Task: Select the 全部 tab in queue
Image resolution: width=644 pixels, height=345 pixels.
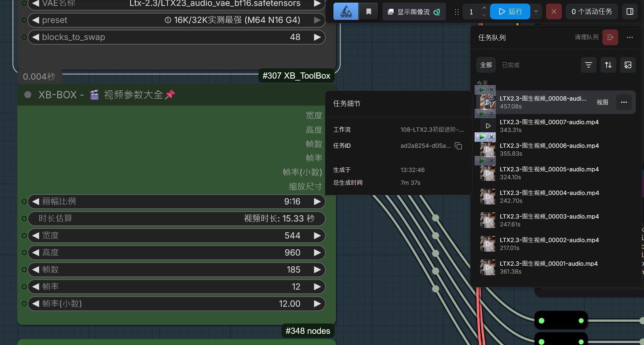Action: click(x=486, y=65)
